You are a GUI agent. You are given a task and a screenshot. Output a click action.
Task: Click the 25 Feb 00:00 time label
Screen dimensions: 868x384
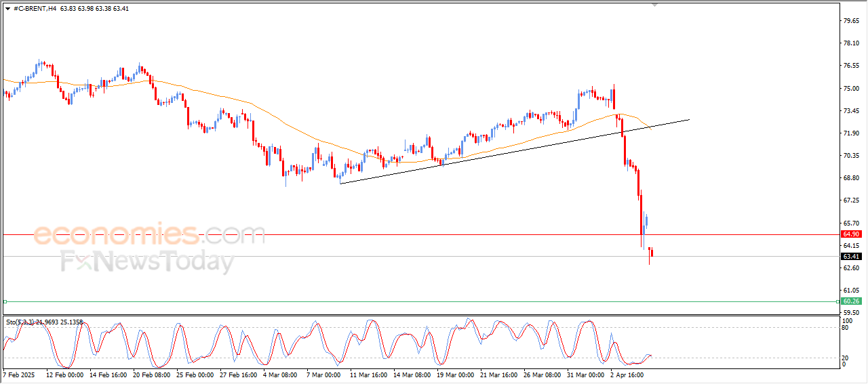click(x=195, y=374)
